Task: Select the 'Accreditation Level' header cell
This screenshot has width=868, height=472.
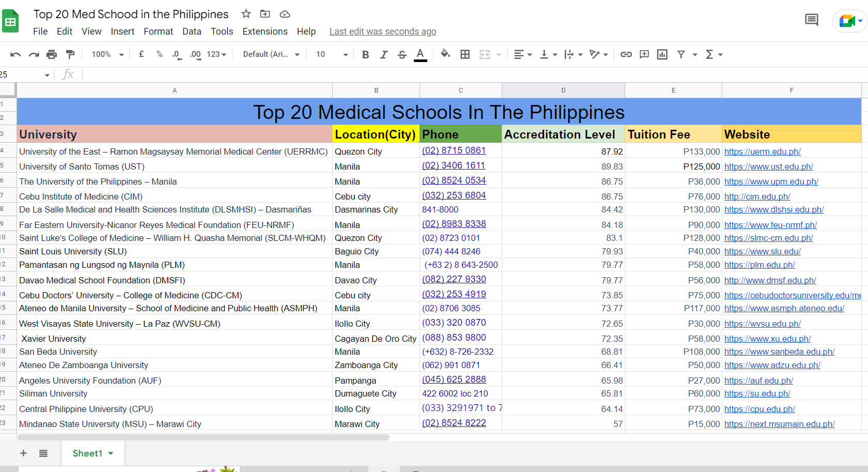Action: point(563,134)
